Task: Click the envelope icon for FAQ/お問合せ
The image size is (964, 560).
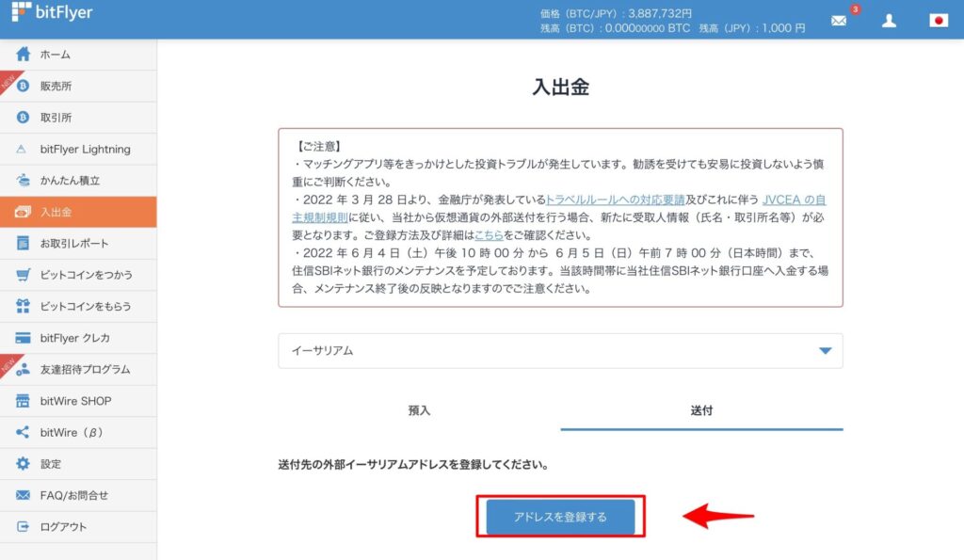Action: pos(23,495)
